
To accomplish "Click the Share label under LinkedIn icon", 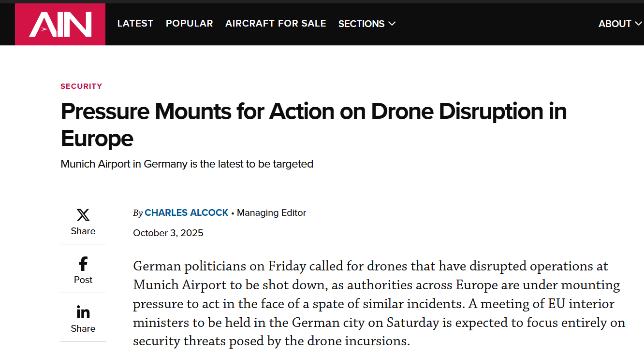I will click(83, 328).
